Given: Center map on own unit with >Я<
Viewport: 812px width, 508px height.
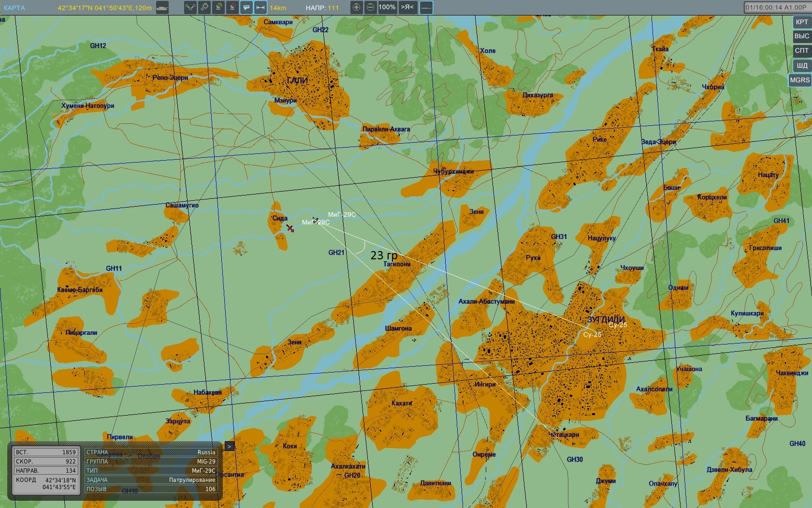Looking at the screenshot, I should pyautogui.click(x=407, y=7).
